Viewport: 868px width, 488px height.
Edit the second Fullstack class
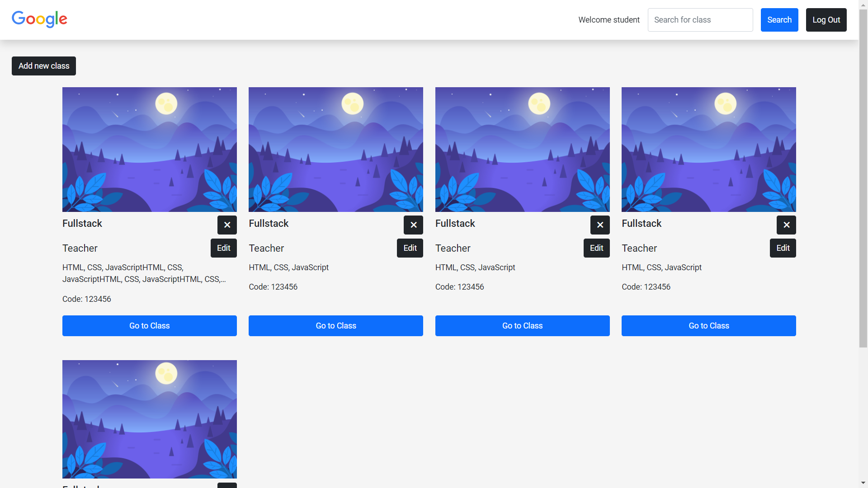tap(410, 248)
